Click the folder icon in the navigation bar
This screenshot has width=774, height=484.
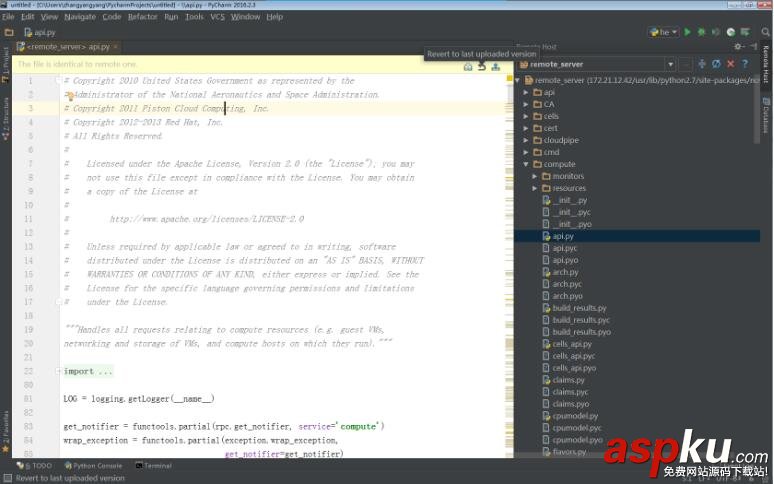(x=9, y=33)
